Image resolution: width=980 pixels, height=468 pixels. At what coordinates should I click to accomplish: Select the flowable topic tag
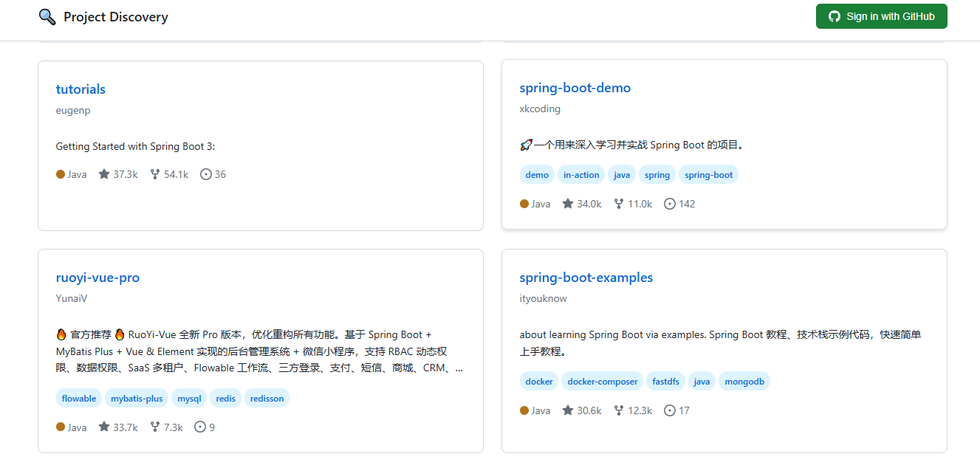pyautogui.click(x=79, y=399)
